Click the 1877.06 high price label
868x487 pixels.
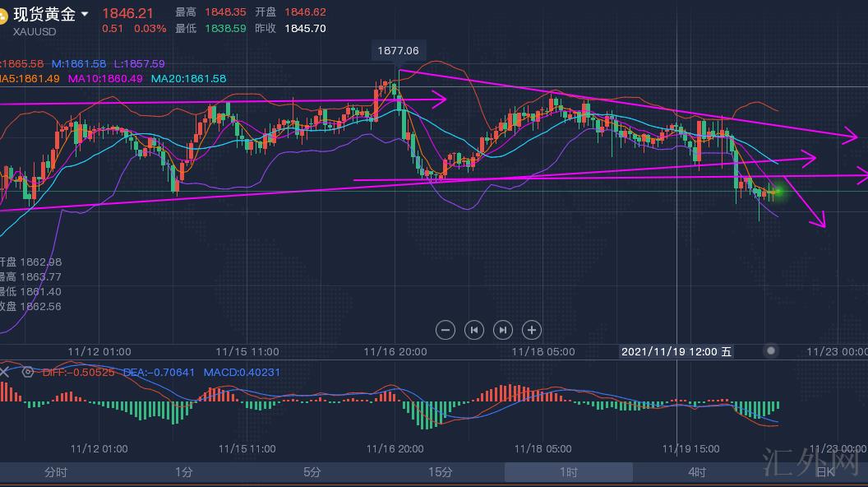point(398,51)
